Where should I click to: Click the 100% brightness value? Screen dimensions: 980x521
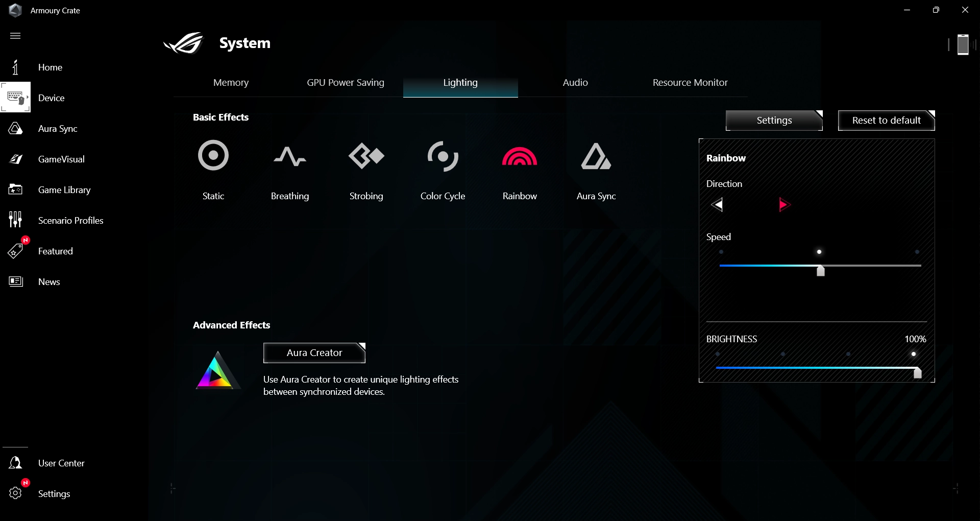pos(915,339)
